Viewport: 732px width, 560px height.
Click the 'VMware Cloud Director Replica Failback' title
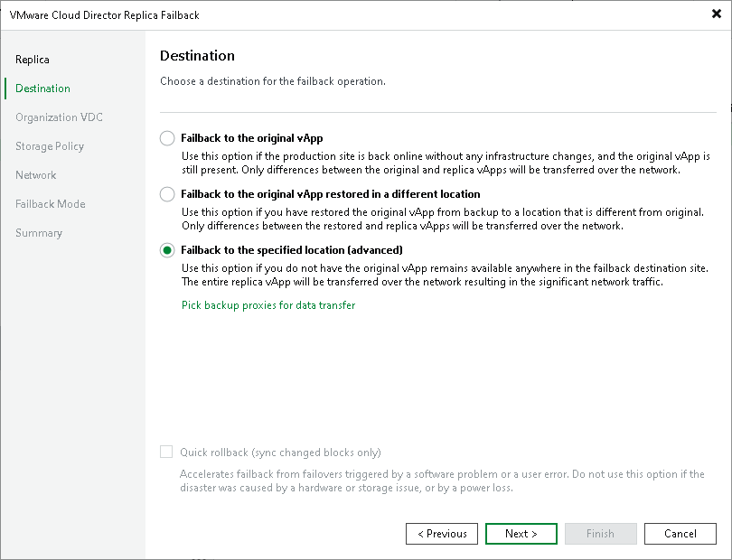[x=105, y=15]
